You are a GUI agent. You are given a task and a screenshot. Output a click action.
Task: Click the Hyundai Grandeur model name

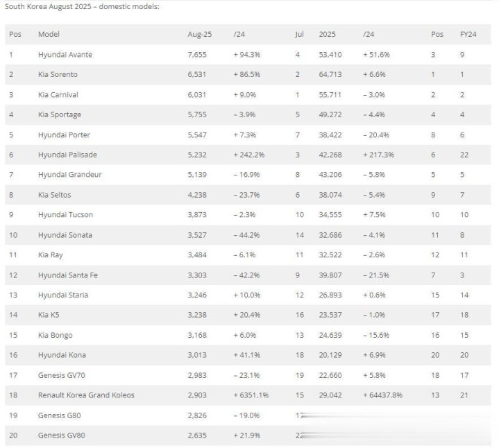coord(69,174)
